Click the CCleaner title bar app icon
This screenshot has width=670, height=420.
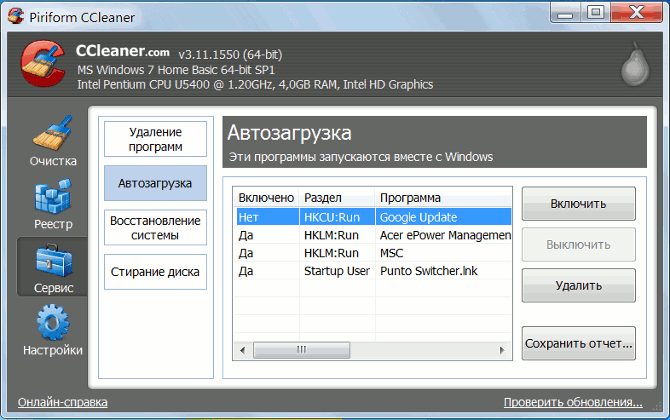(16, 17)
